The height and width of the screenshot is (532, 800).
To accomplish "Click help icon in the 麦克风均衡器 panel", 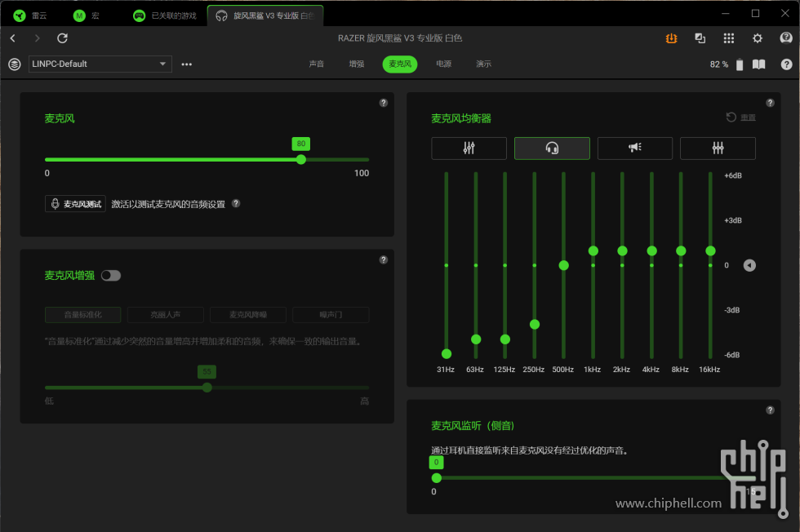I will click(x=770, y=103).
